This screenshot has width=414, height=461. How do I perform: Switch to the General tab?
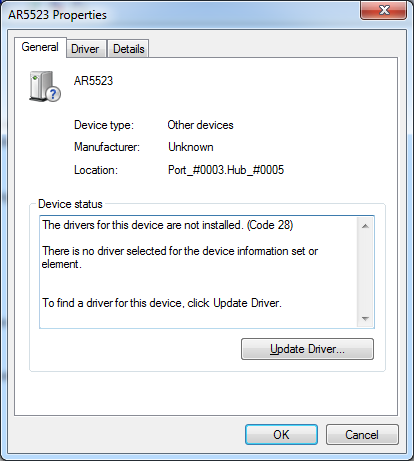tap(40, 47)
